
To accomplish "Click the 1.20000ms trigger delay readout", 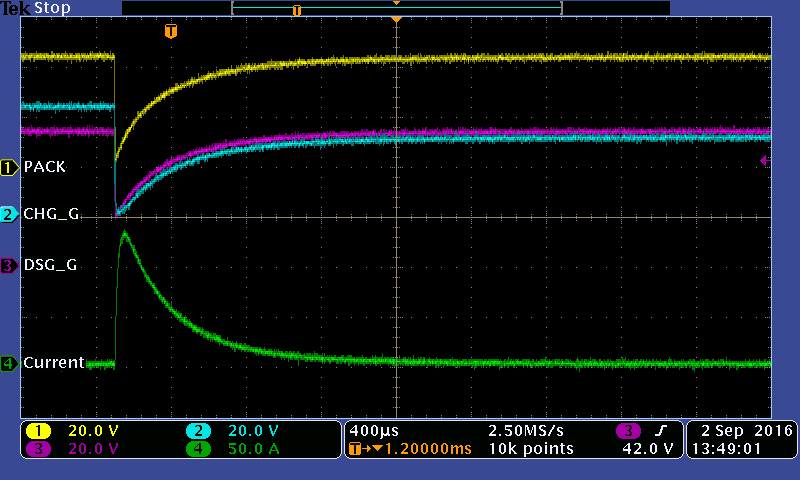I will pos(428,449).
